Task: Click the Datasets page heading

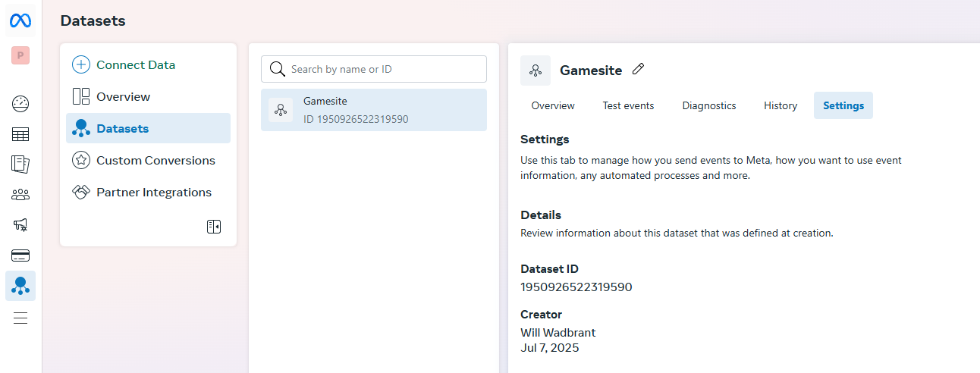Action: [x=93, y=21]
